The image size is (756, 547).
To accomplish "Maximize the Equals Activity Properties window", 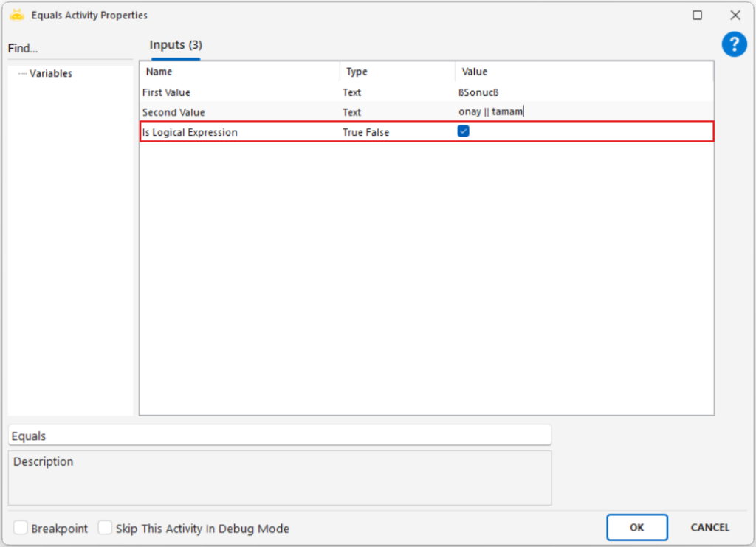I will tap(697, 15).
